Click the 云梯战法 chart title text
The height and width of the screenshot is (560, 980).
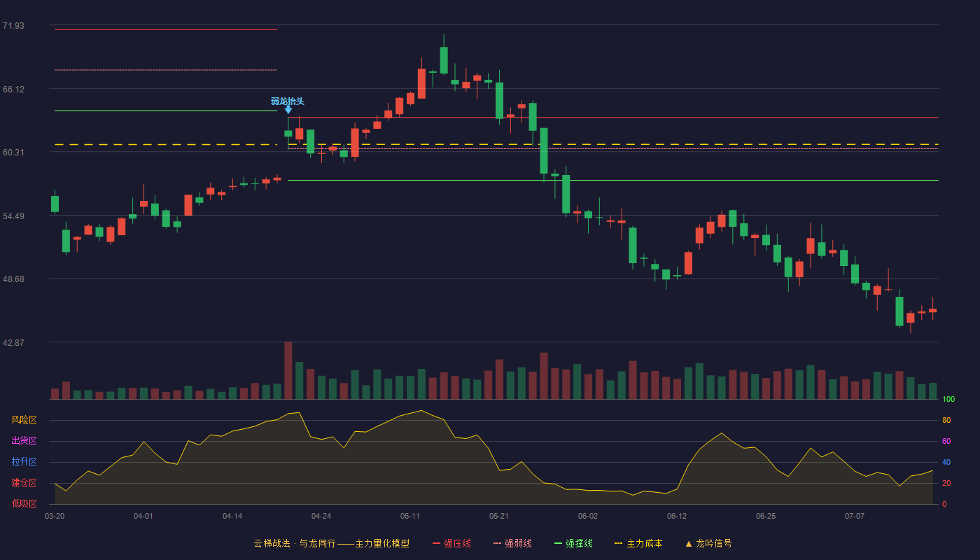click(272, 543)
